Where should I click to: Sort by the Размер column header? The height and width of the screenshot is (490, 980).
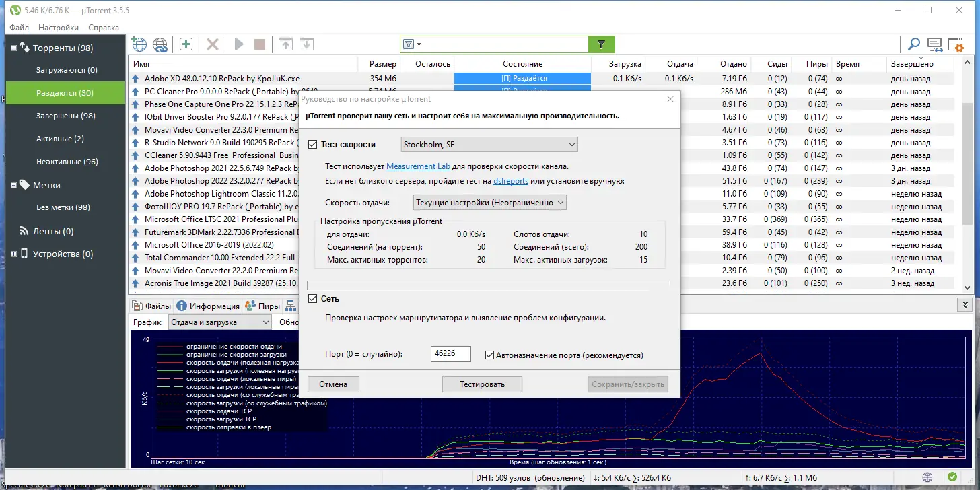coord(379,64)
